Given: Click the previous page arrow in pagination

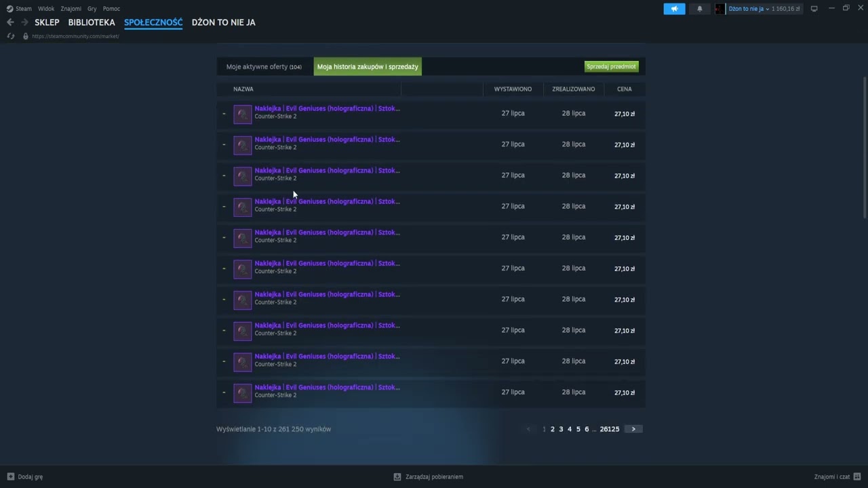Looking at the screenshot, I should (529, 429).
